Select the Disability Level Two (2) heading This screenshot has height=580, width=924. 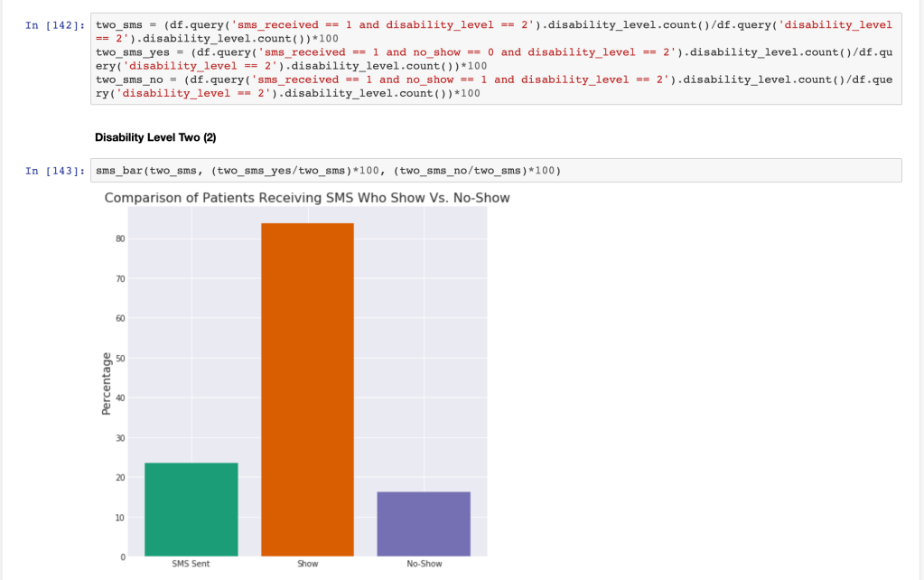click(155, 137)
